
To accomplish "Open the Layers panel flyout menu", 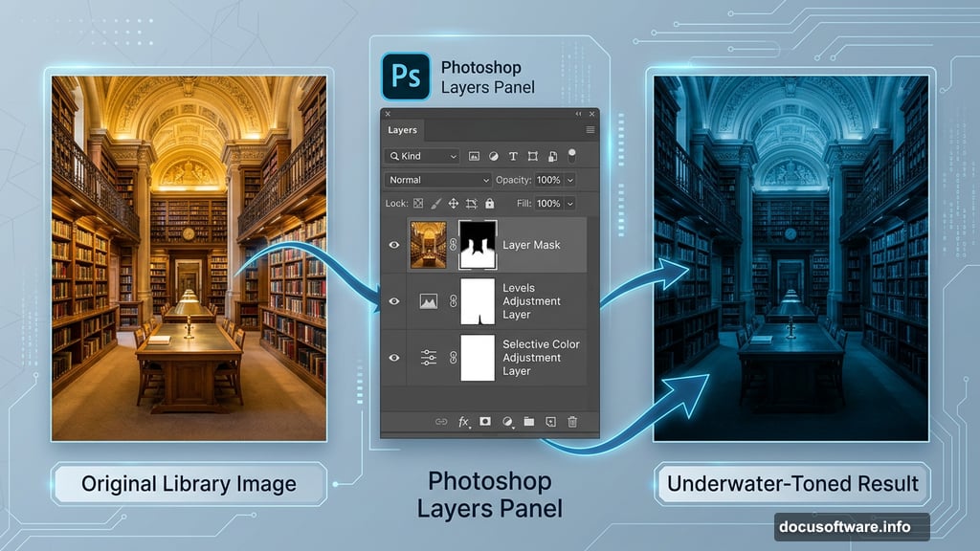I will pyautogui.click(x=590, y=129).
